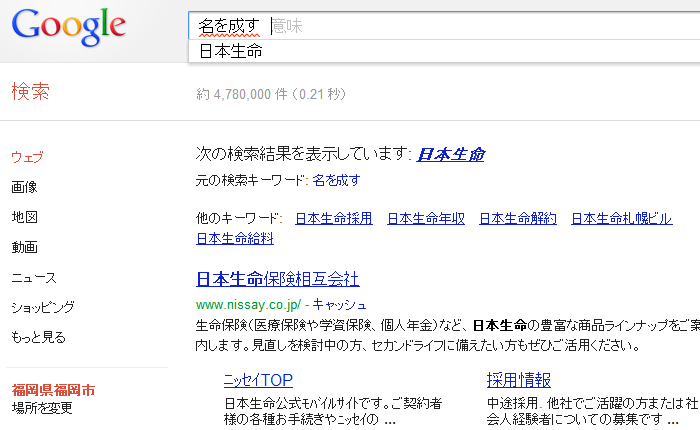Viewport: 700px width, 430px height.
Task: Open the 採用情報 sitelink
Action: [x=519, y=380]
